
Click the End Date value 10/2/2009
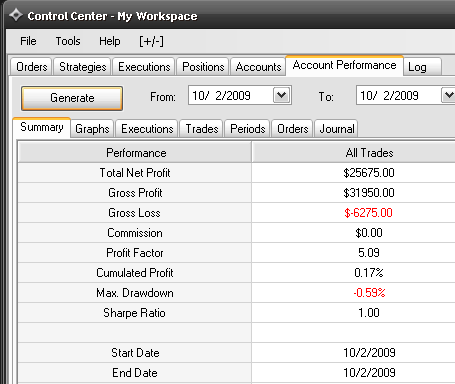pos(369,373)
